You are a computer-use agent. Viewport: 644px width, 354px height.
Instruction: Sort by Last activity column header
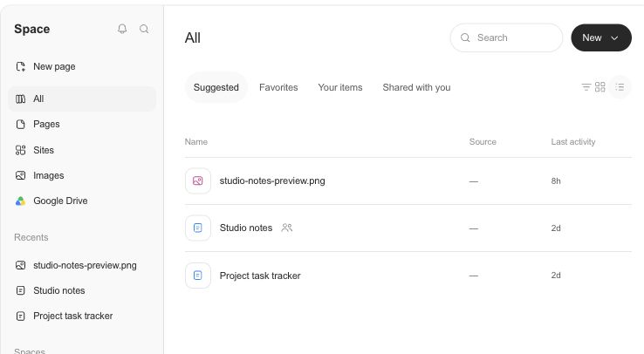(x=573, y=142)
